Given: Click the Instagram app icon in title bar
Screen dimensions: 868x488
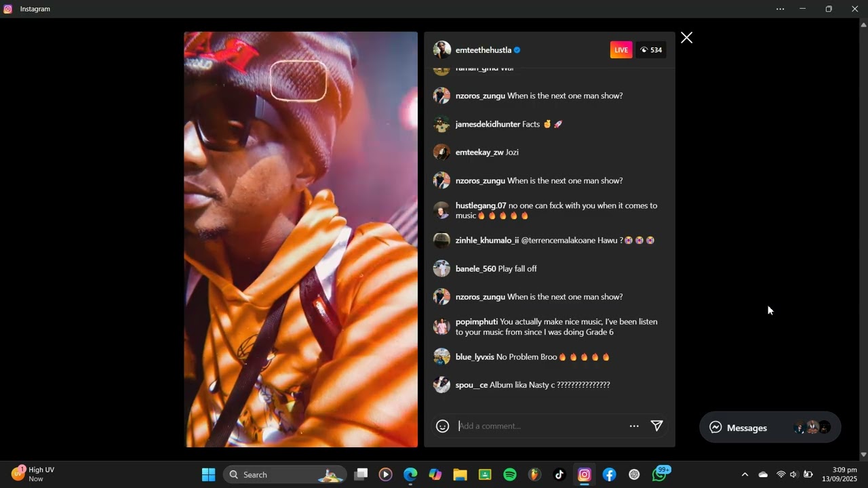Looking at the screenshot, I should tap(8, 9).
